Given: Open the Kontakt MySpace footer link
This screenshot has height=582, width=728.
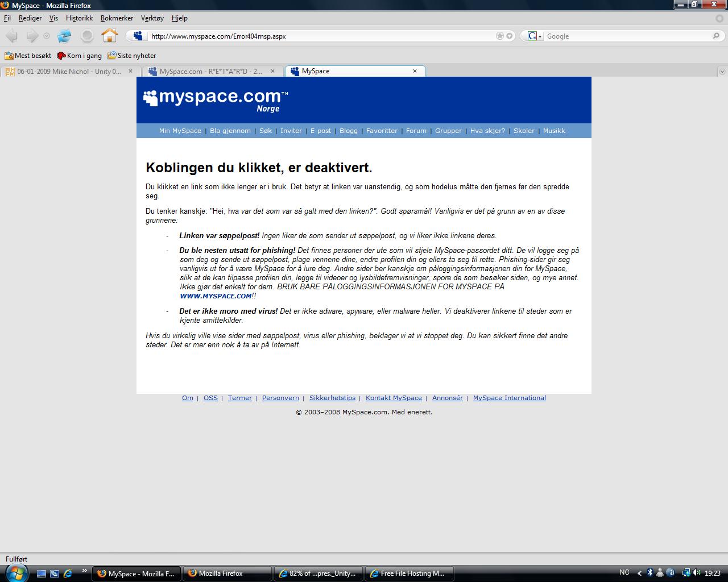Looking at the screenshot, I should click(x=394, y=398).
